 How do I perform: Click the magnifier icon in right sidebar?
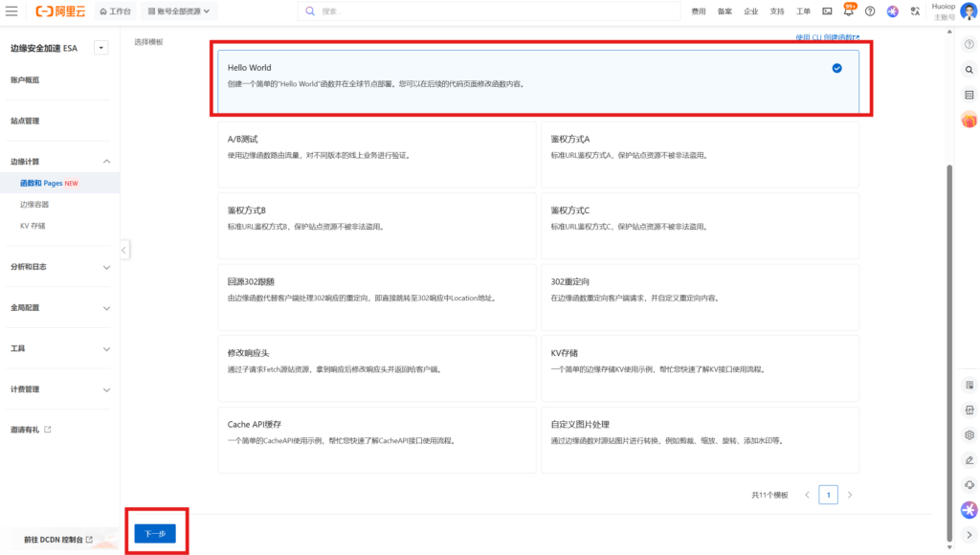tap(969, 70)
